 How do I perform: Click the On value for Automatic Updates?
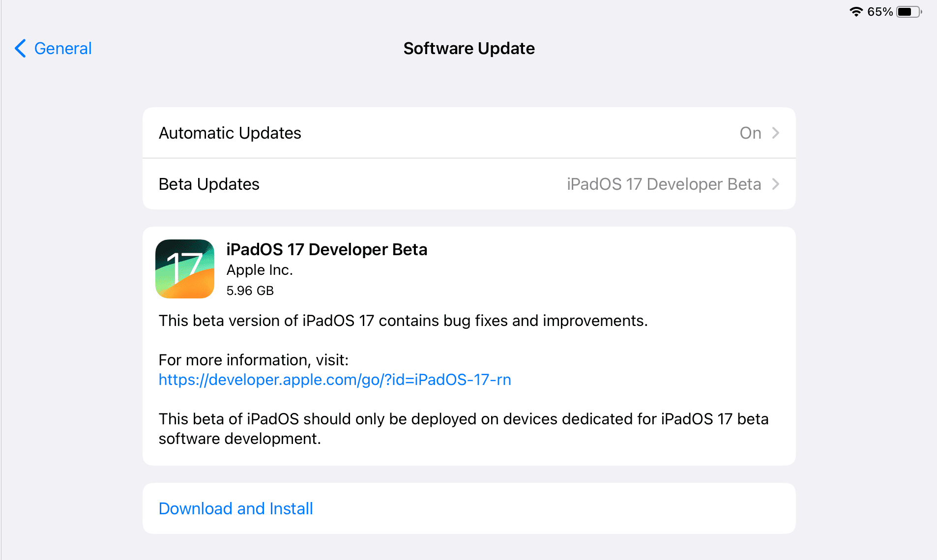pos(750,133)
